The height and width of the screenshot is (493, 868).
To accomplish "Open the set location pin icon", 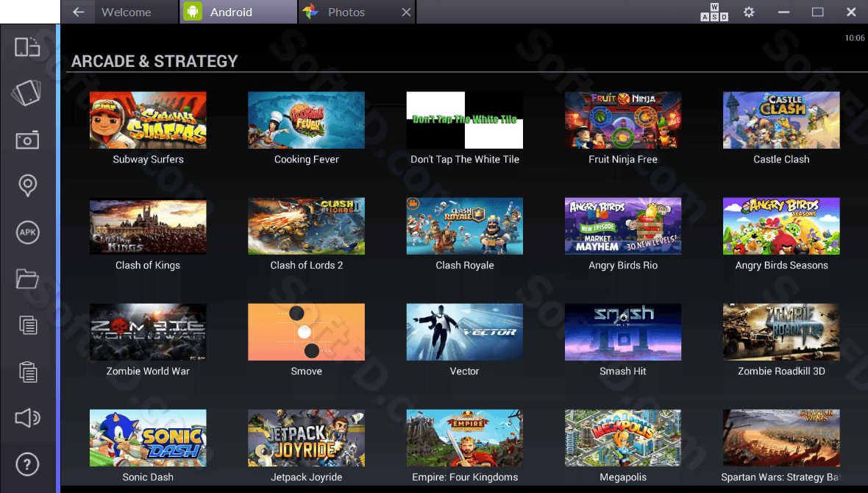I will 28,185.
